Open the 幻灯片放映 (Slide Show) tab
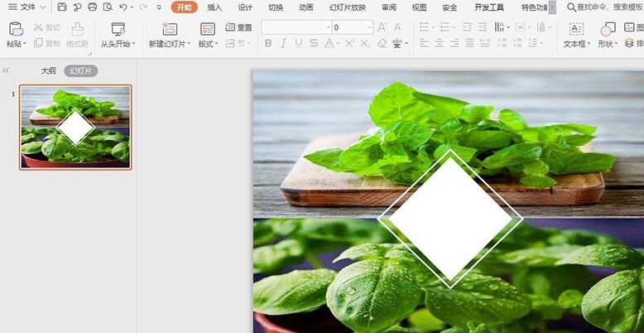Screen dimensions: 644x333 point(348,7)
